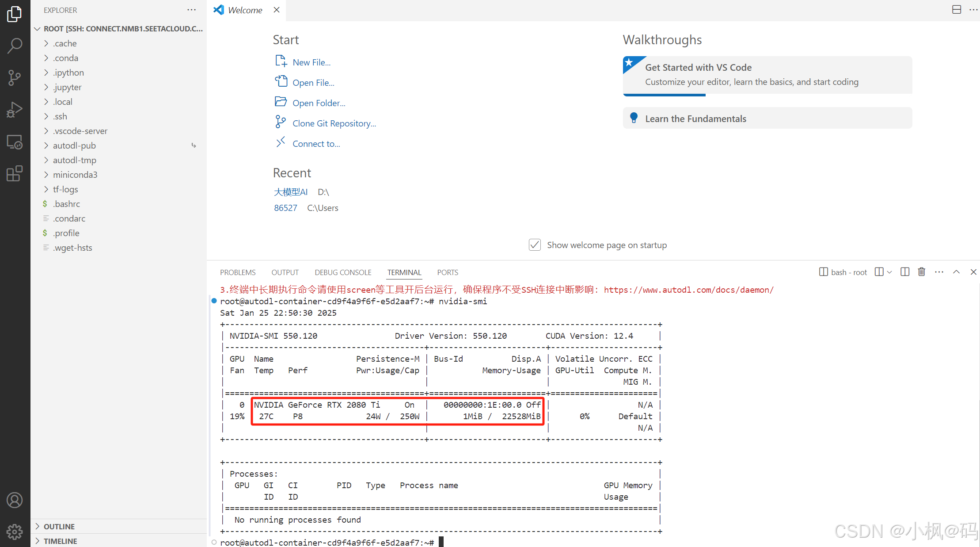Kill terminal with the trash icon
This screenshot has height=547, width=980.
pyautogui.click(x=921, y=272)
